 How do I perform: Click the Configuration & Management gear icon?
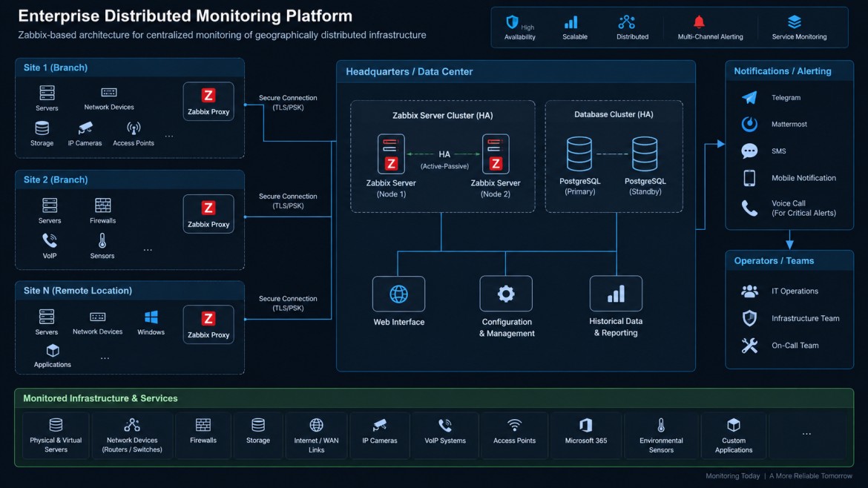(x=505, y=293)
